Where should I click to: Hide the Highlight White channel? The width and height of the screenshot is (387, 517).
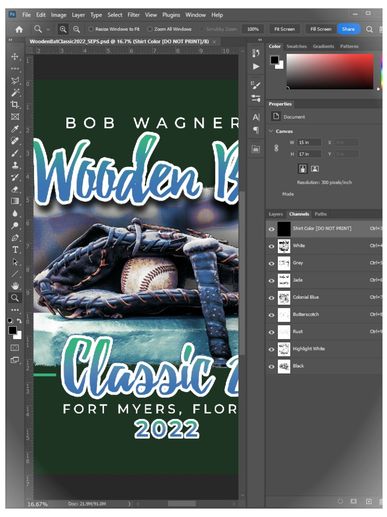tap(271, 349)
